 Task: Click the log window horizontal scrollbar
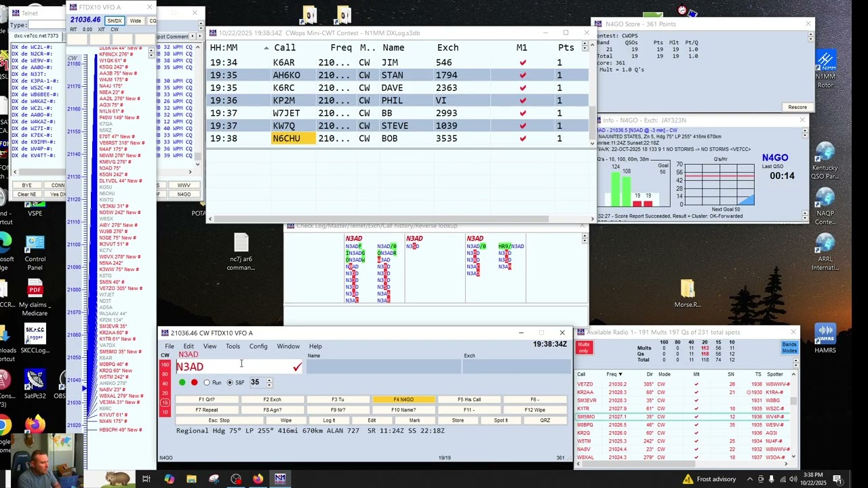click(x=382, y=219)
